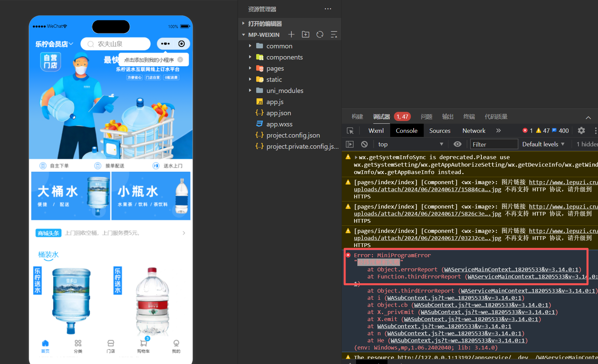Switch to the 输出 tab
Image resolution: width=598 pixels, height=364 pixels.
click(x=448, y=117)
